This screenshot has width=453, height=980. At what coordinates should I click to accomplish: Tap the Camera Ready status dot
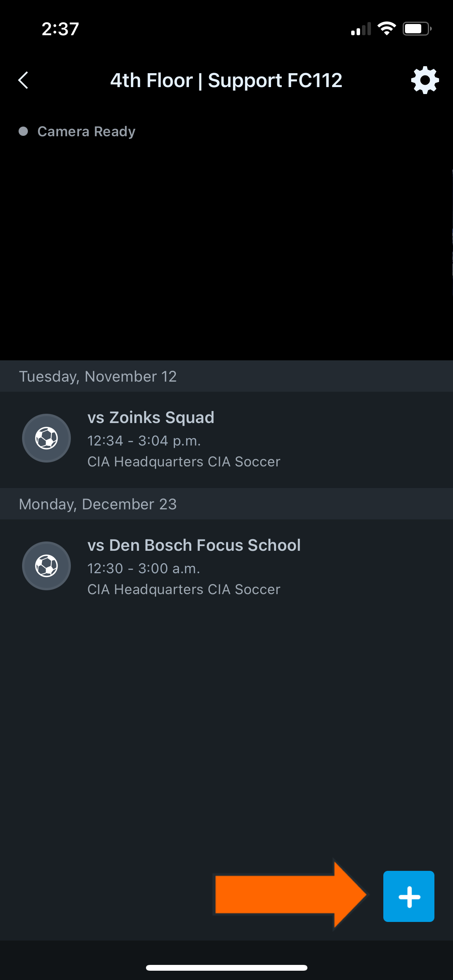tap(23, 131)
